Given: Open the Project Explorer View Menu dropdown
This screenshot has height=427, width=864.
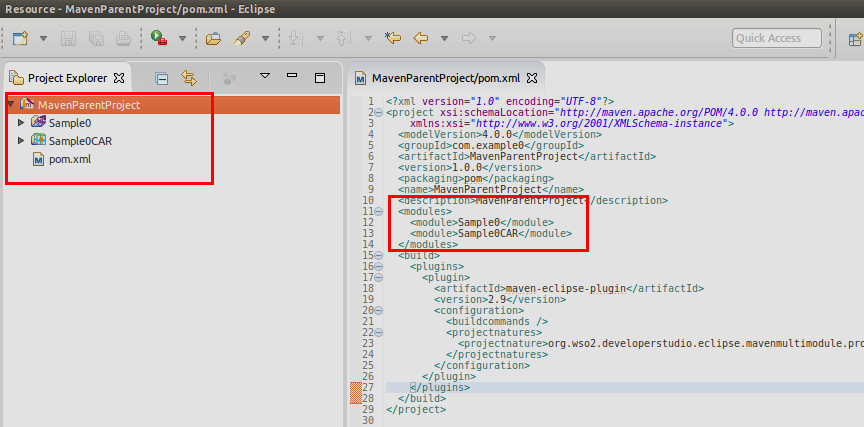Looking at the screenshot, I should point(265,77).
